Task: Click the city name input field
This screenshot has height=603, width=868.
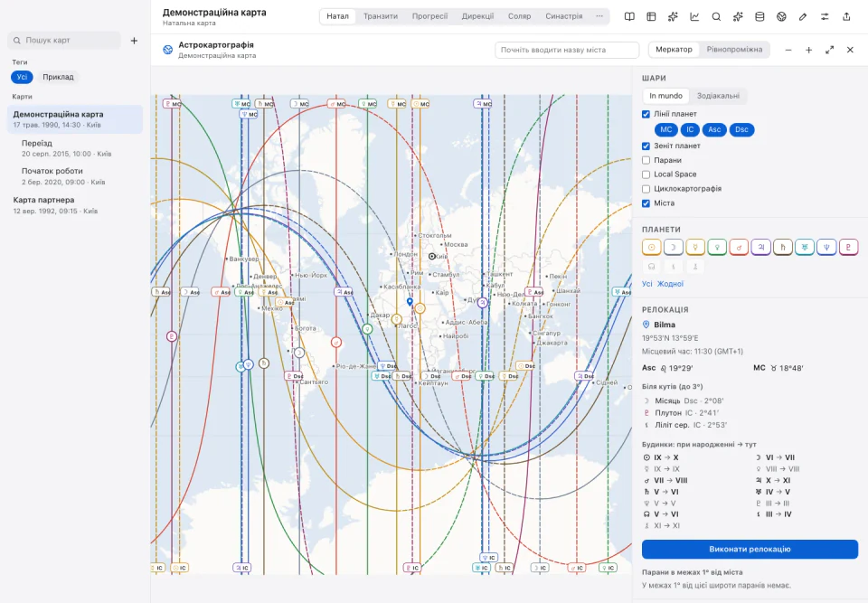Action: pos(567,50)
